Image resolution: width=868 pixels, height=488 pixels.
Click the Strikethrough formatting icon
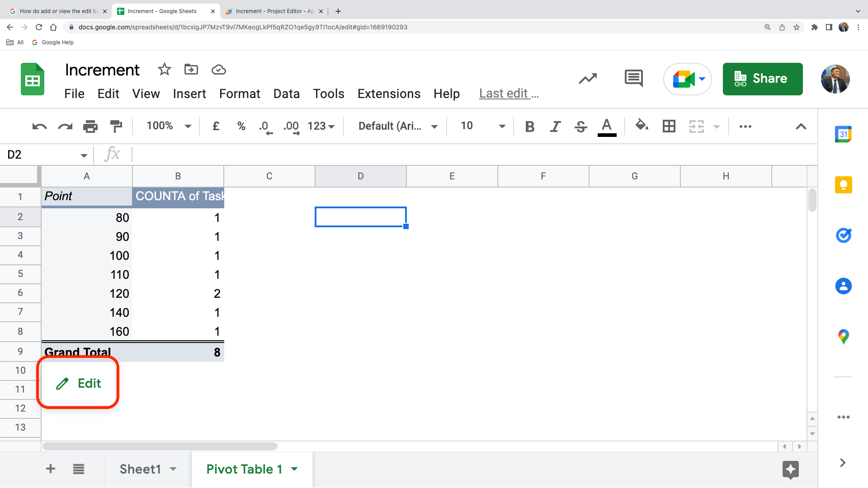(x=580, y=127)
